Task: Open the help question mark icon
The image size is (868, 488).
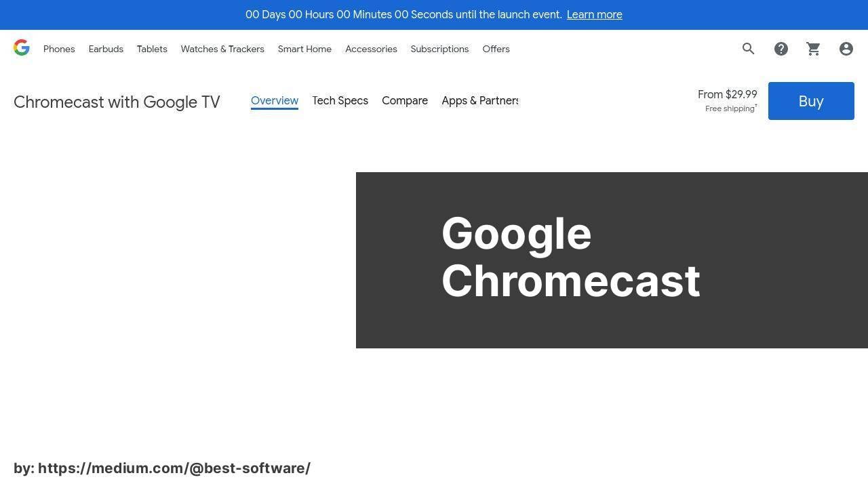Action: point(781,49)
